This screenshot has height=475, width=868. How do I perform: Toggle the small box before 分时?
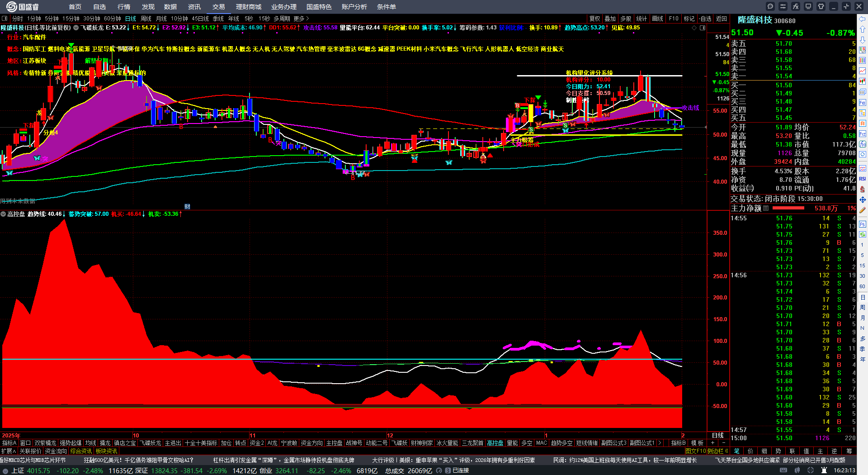[x=5, y=19]
